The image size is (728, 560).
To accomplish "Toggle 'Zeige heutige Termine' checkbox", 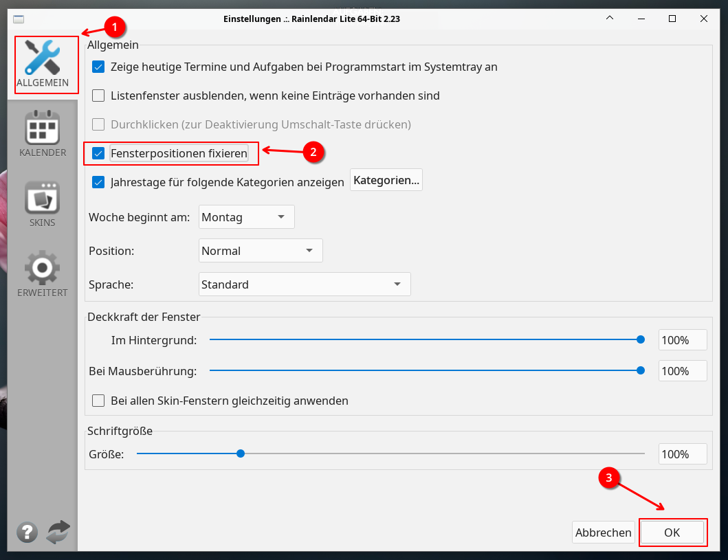I will tap(98, 67).
